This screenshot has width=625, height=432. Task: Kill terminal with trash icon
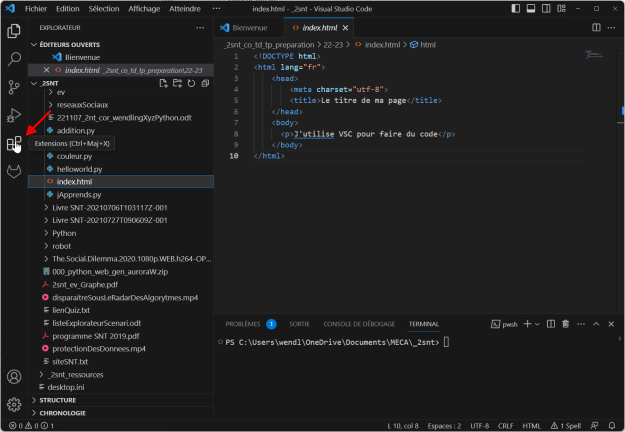565,324
